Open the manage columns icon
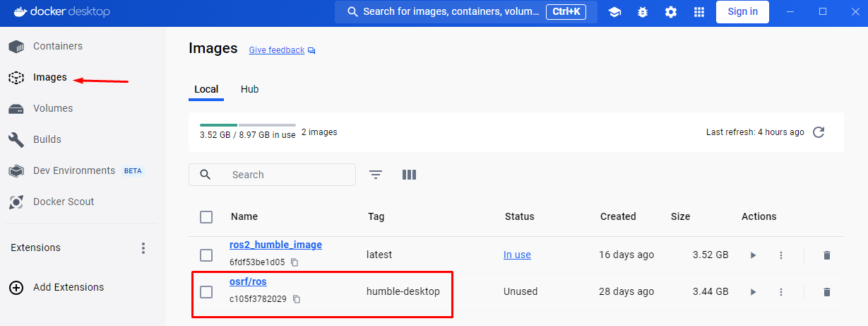This screenshot has width=868, height=326. coord(409,175)
